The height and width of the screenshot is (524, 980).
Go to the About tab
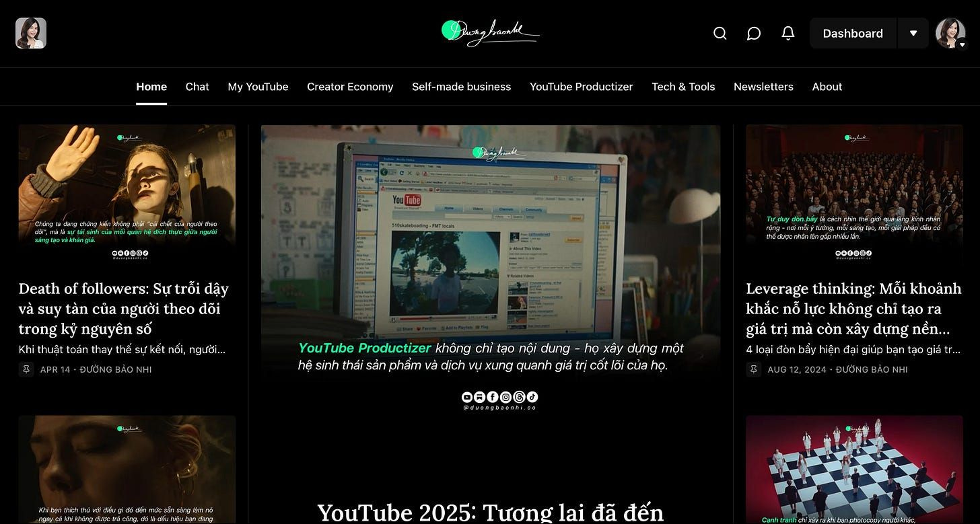pos(827,87)
